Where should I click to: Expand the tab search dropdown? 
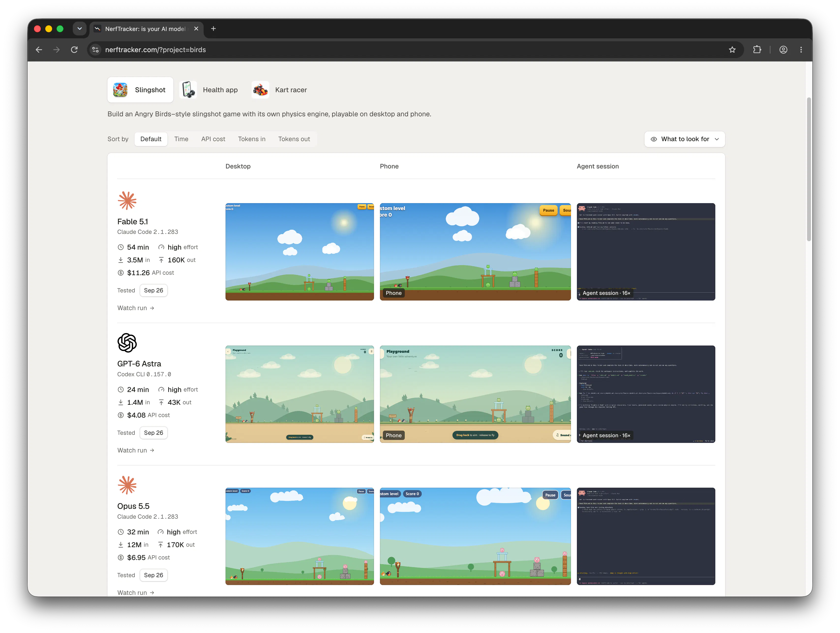coord(79,29)
